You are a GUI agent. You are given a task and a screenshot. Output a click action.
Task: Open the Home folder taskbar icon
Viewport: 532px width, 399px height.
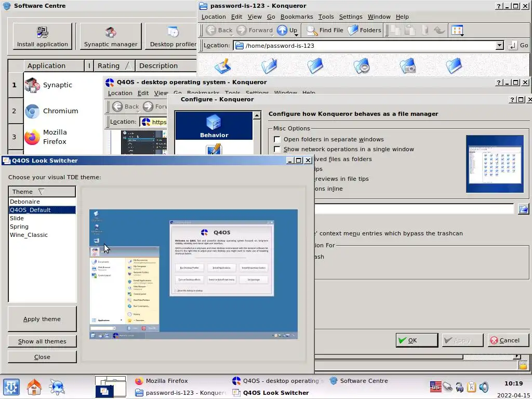(x=34, y=387)
